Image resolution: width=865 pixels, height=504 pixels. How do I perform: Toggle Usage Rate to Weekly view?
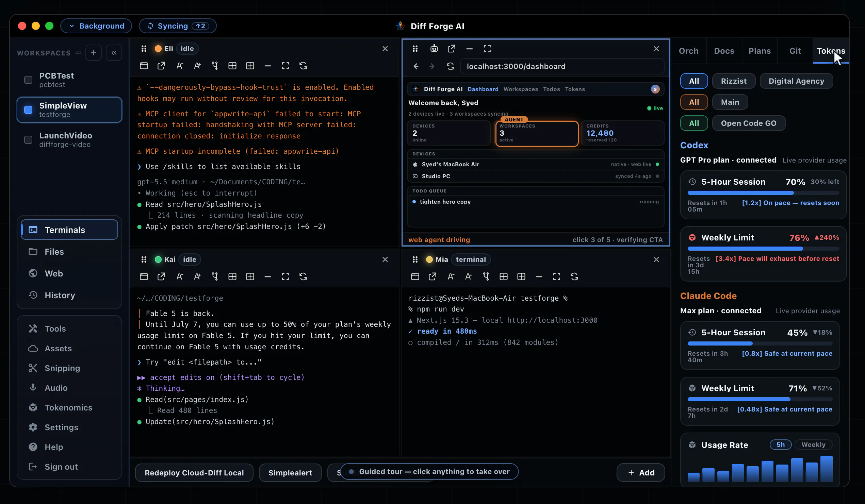pos(813,444)
